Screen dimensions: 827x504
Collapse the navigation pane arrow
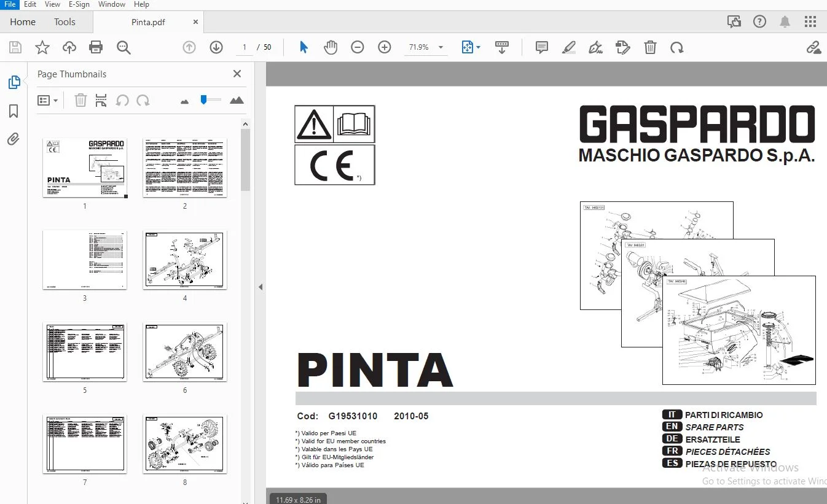pyautogui.click(x=260, y=287)
